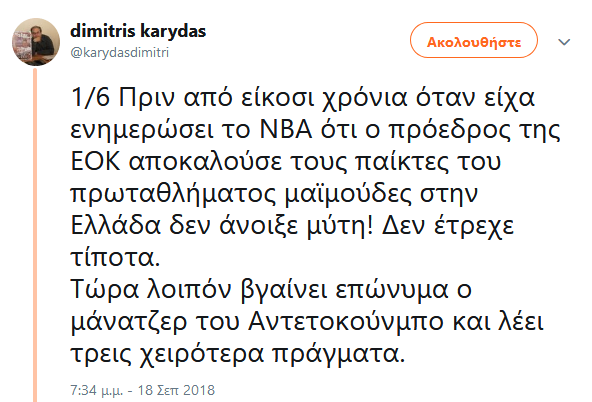Click the word "ΕΟΚ" in tweet text

tap(96, 162)
